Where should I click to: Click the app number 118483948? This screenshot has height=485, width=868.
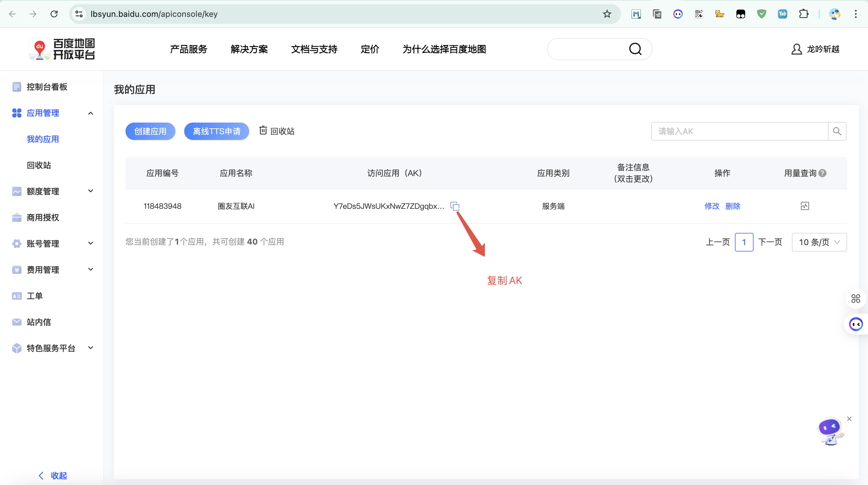pyautogui.click(x=162, y=206)
